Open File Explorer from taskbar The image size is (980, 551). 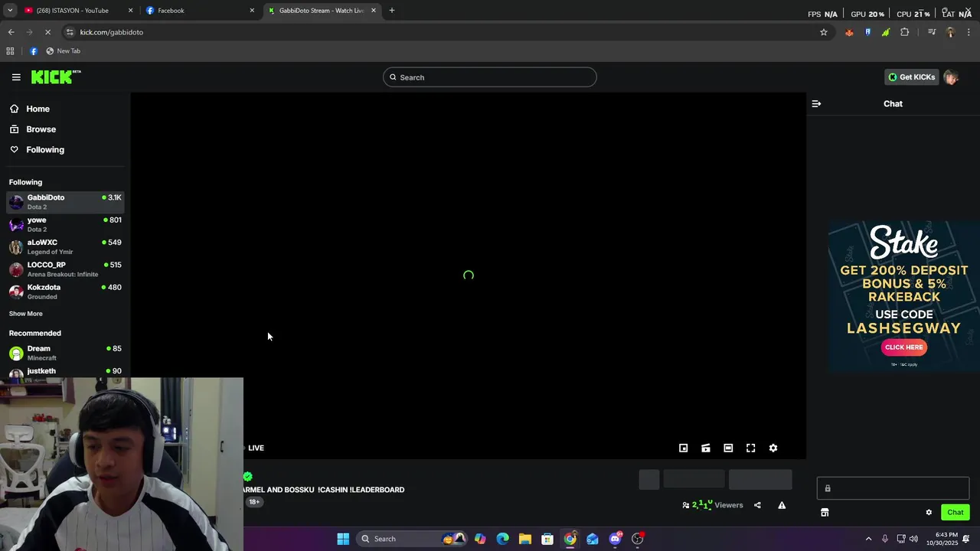click(x=525, y=539)
